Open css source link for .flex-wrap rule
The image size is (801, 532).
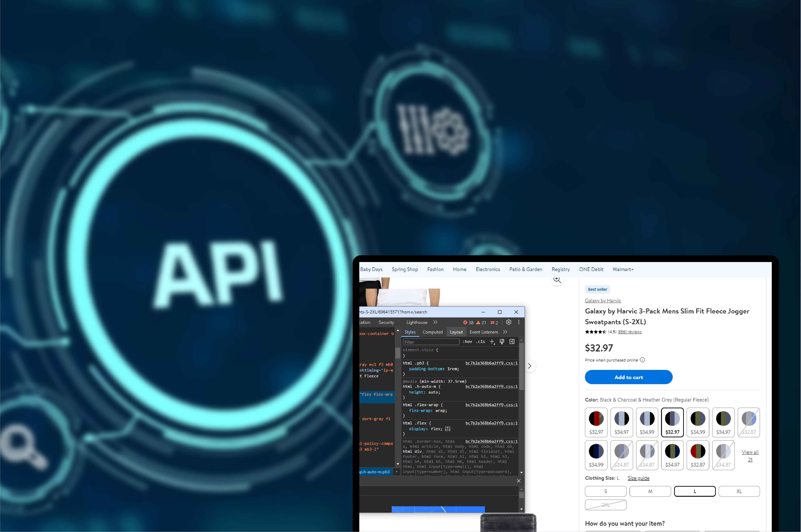point(491,405)
